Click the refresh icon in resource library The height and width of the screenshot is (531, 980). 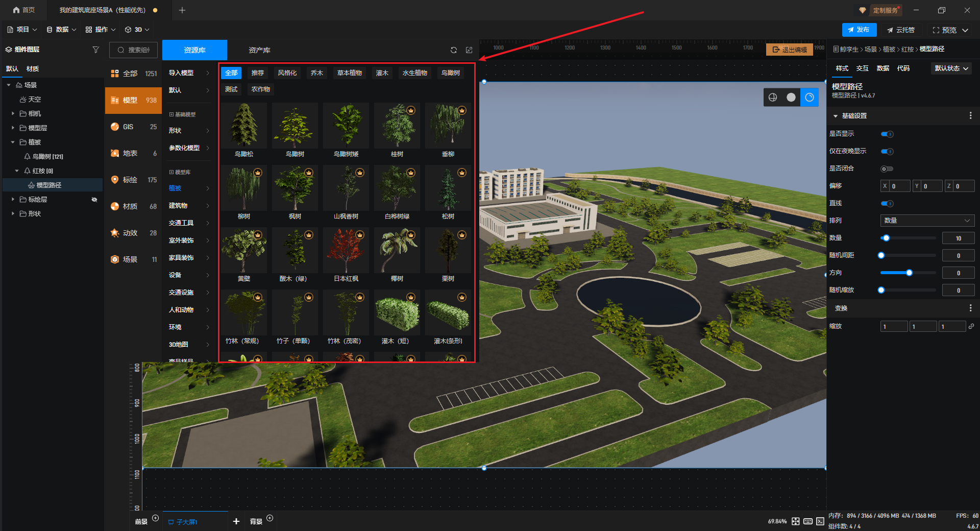click(x=453, y=50)
